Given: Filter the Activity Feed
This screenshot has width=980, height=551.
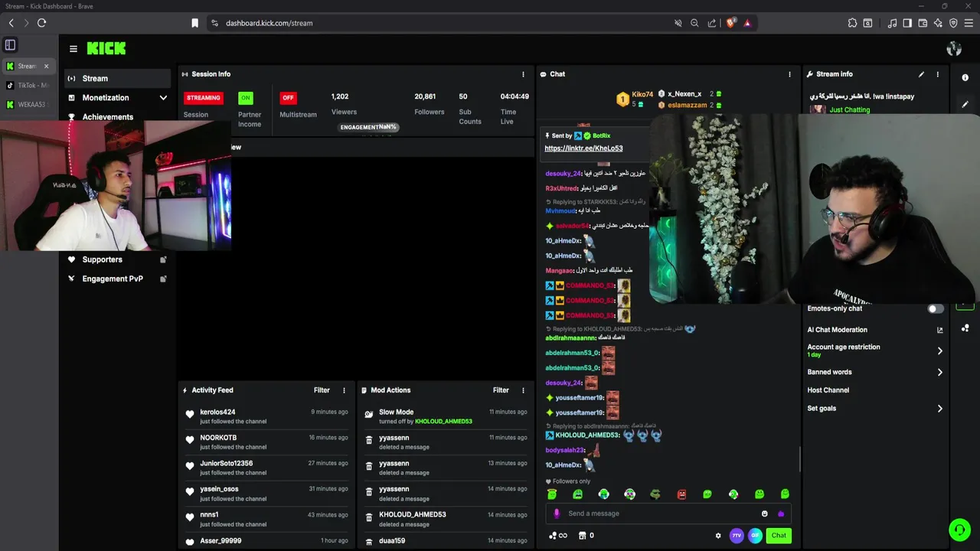Looking at the screenshot, I should (x=322, y=390).
